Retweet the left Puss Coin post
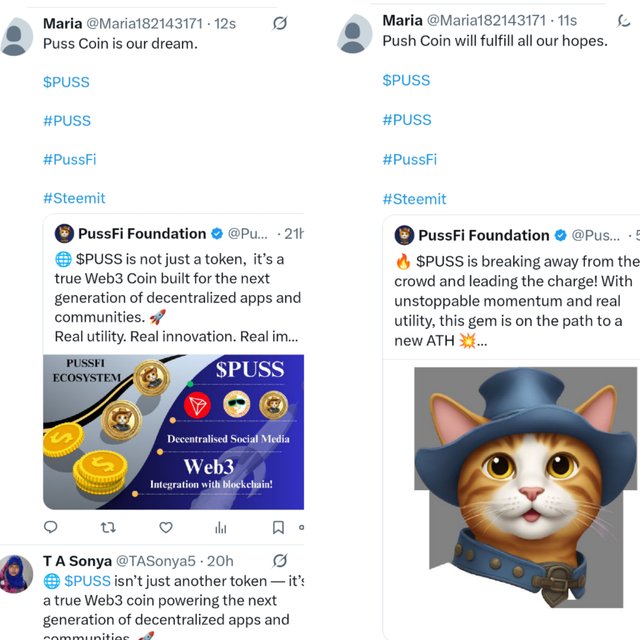The width and height of the screenshot is (640, 640). [108, 527]
